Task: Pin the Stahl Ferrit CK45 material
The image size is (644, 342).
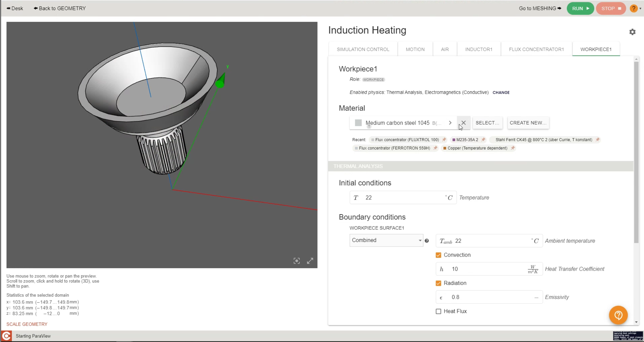Action: [597, 140]
